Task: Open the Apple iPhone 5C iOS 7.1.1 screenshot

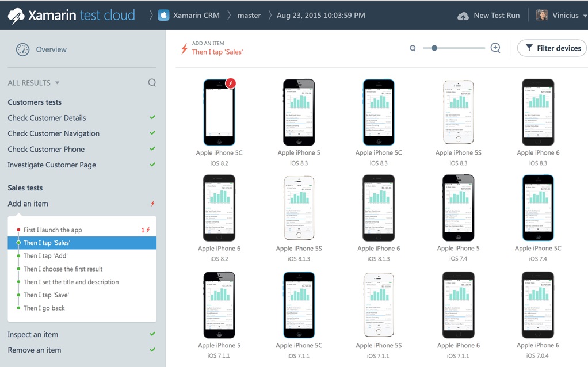Action: pos(299,305)
